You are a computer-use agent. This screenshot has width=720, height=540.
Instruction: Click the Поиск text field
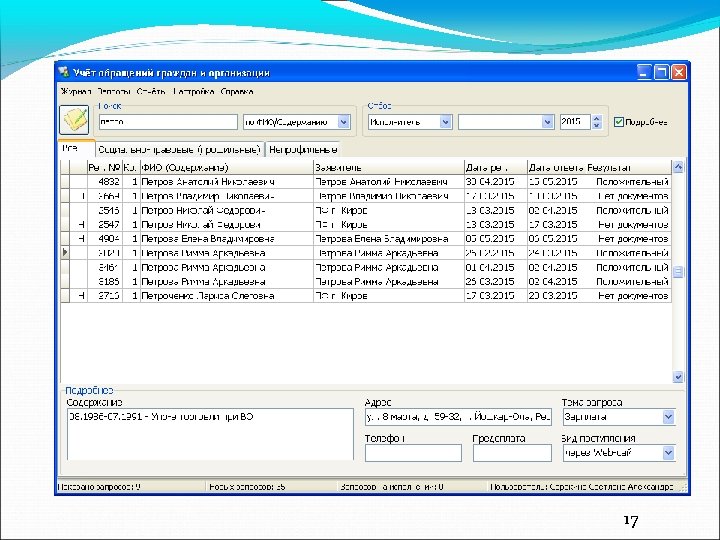coord(168,122)
